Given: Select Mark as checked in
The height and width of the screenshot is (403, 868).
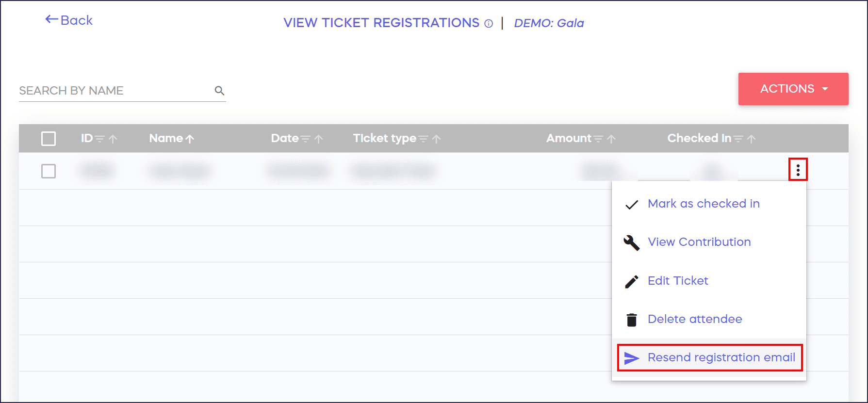Looking at the screenshot, I should tap(703, 204).
